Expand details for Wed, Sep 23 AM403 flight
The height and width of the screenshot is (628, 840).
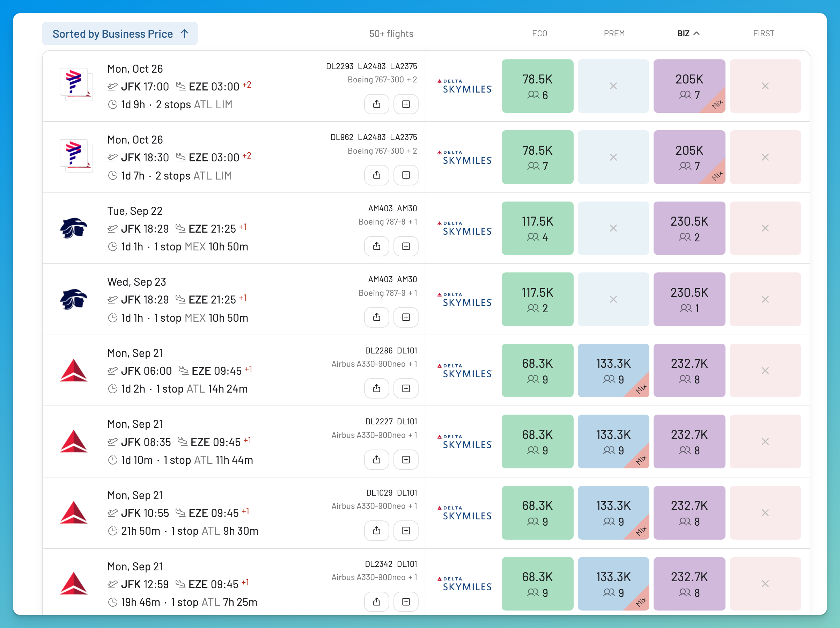[406, 317]
